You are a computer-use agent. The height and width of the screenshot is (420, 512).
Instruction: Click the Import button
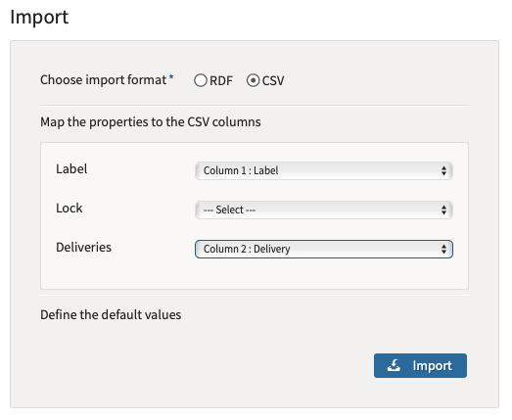[420, 365]
